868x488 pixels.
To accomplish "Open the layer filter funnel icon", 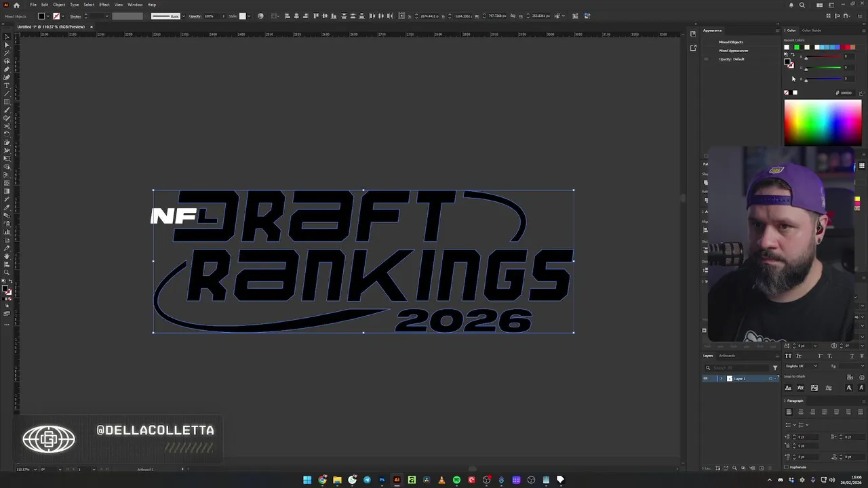I will click(x=775, y=368).
